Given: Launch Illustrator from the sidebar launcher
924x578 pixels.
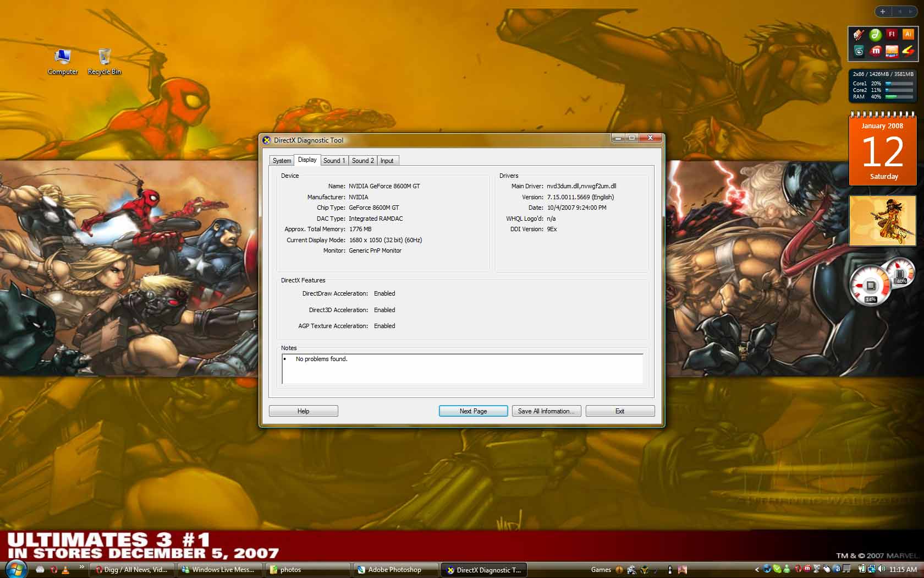Looking at the screenshot, I should click(908, 35).
